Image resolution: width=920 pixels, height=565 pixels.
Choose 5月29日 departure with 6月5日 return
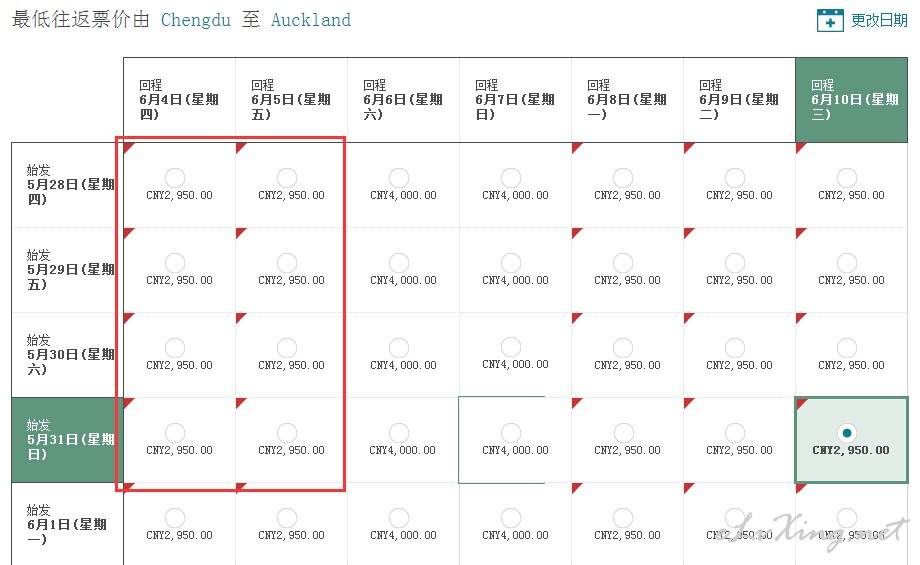coord(287,263)
